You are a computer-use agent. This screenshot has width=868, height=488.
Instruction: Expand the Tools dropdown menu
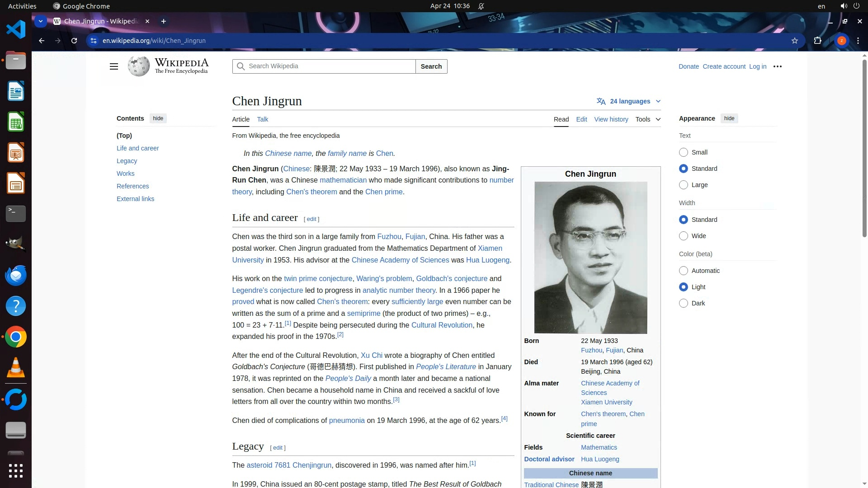648,119
